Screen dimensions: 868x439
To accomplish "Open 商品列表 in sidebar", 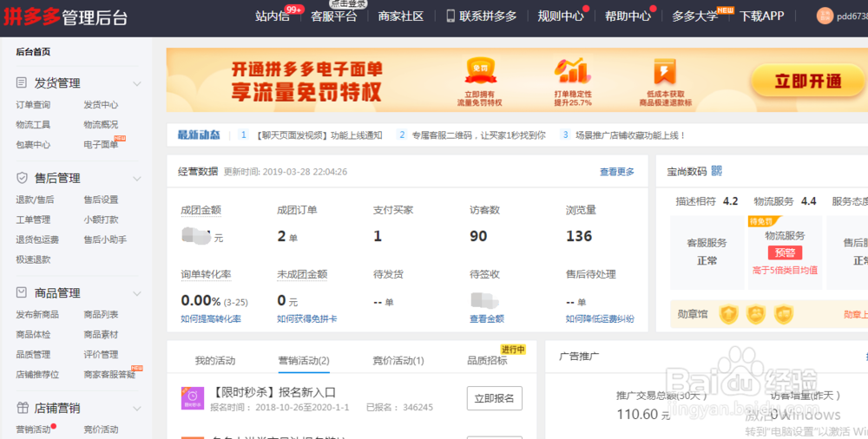I will coord(101,314).
